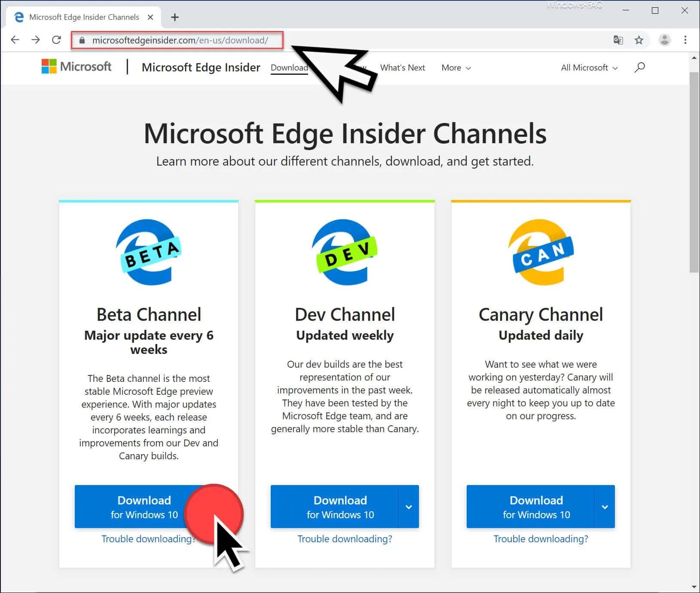Maximize the browser window
Image resolution: width=700 pixels, height=593 pixels.
tap(655, 10)
